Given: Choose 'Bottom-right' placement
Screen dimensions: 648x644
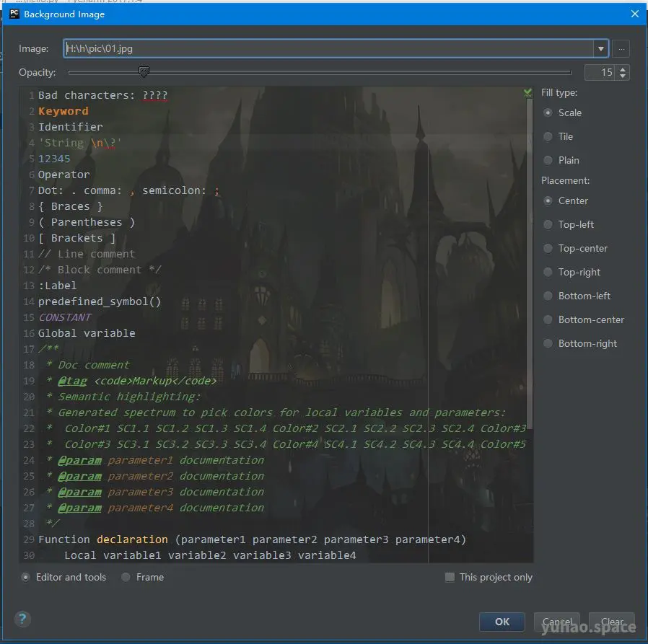Looking at the screenshot, I should tap(548, 343).
